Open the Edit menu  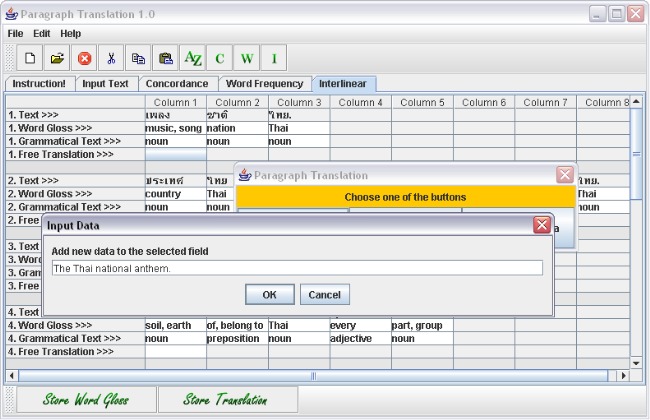(41, 34)
